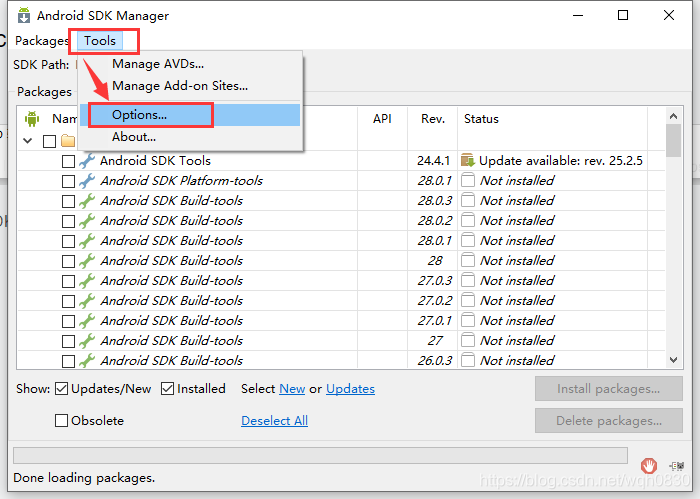
Task: Click the green Android robot header icon
Action: 32,119
